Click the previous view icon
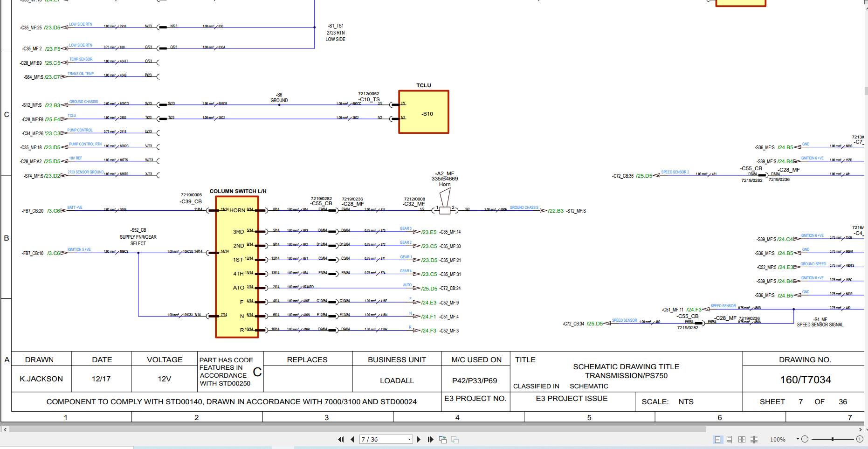Screen dimensions: 868x449 coord(443,439)
